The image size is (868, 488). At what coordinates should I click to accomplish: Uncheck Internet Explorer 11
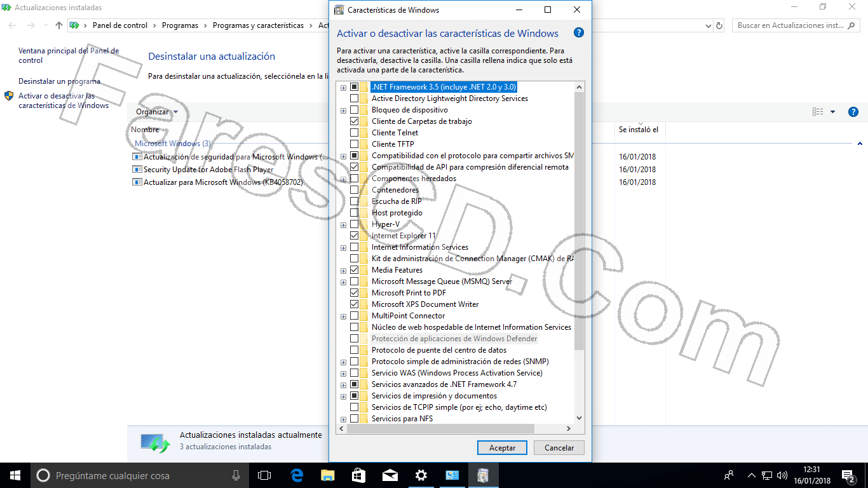click(354, 236)
